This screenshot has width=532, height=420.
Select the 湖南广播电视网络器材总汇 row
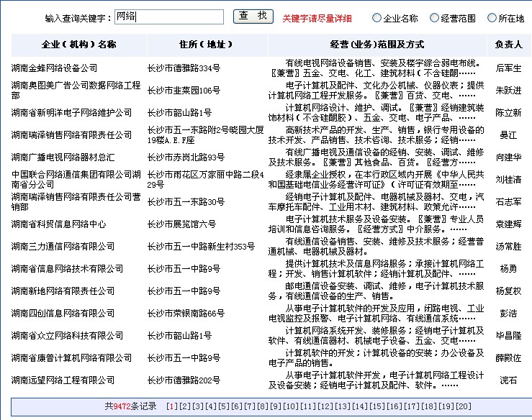[x=63, y=157]
